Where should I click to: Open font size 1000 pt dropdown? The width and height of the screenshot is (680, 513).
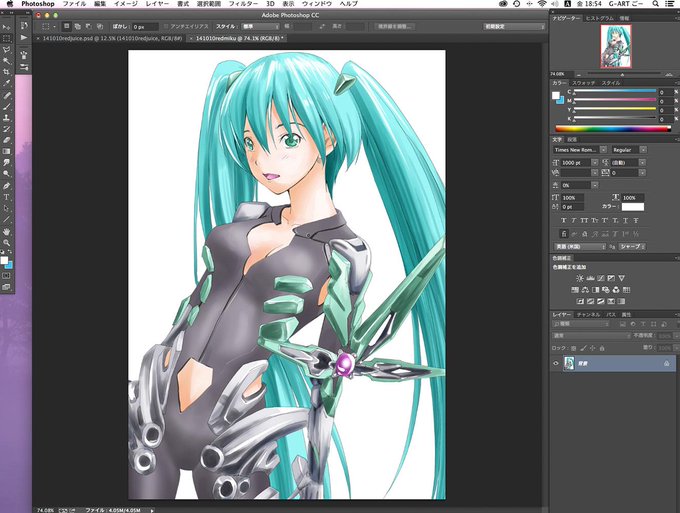[595, 163]
